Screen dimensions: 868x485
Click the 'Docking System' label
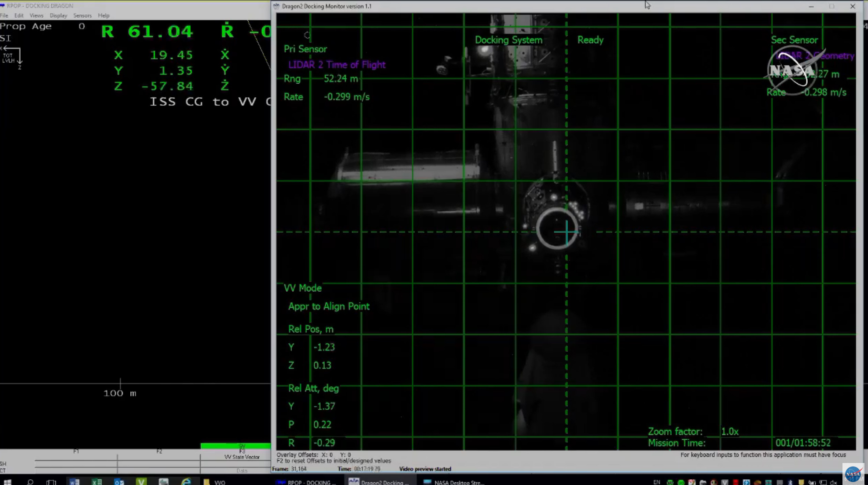pyautogui.click(x=508, y=40)
